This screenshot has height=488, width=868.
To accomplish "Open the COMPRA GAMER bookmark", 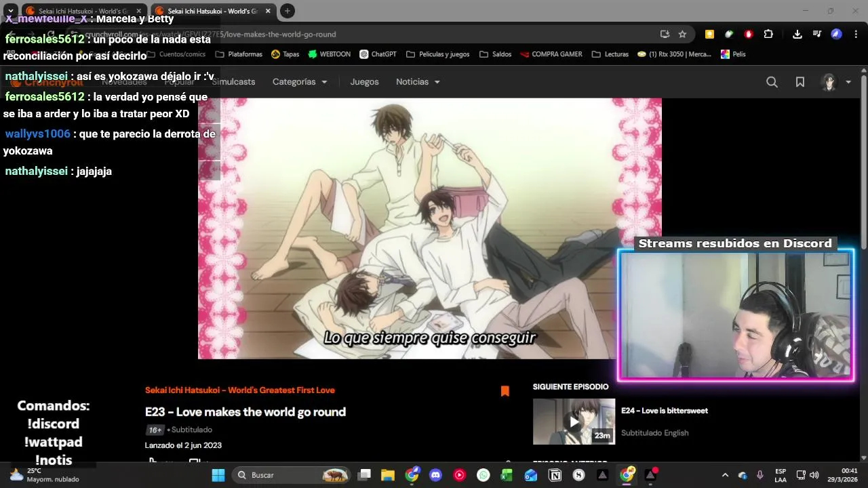I will pos(550,54).
